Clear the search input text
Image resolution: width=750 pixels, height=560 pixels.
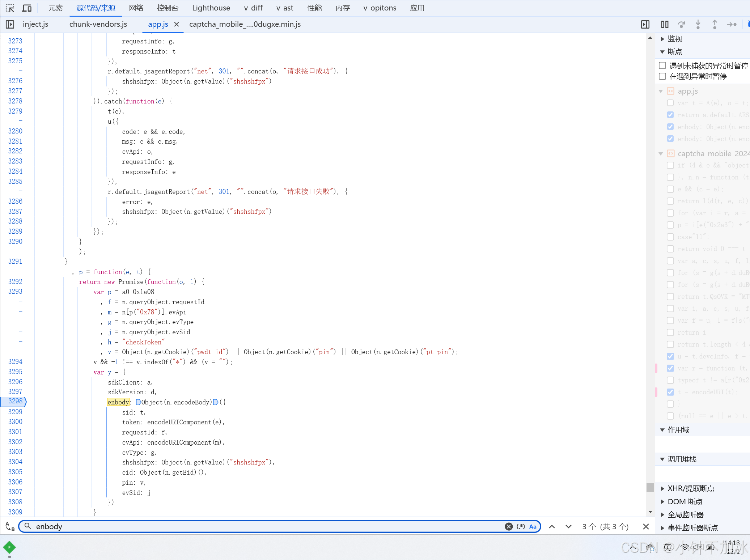(x=509, y=526)
